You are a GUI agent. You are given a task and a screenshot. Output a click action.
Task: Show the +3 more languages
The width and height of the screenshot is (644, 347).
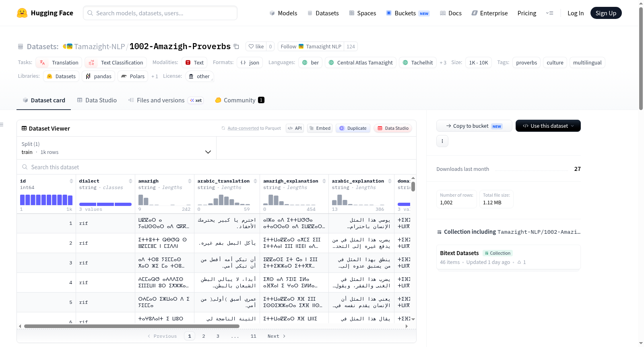point(443,62)
